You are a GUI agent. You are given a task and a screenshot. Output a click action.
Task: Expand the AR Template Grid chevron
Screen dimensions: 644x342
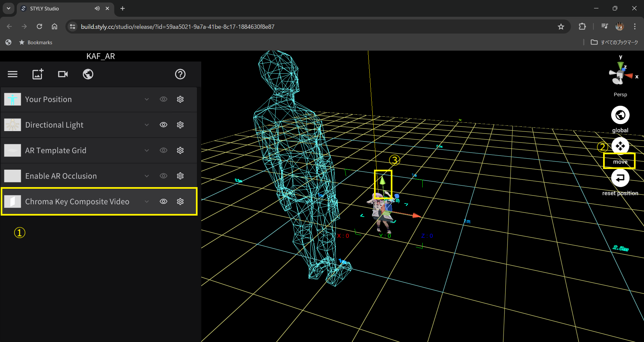coord(147,150)
